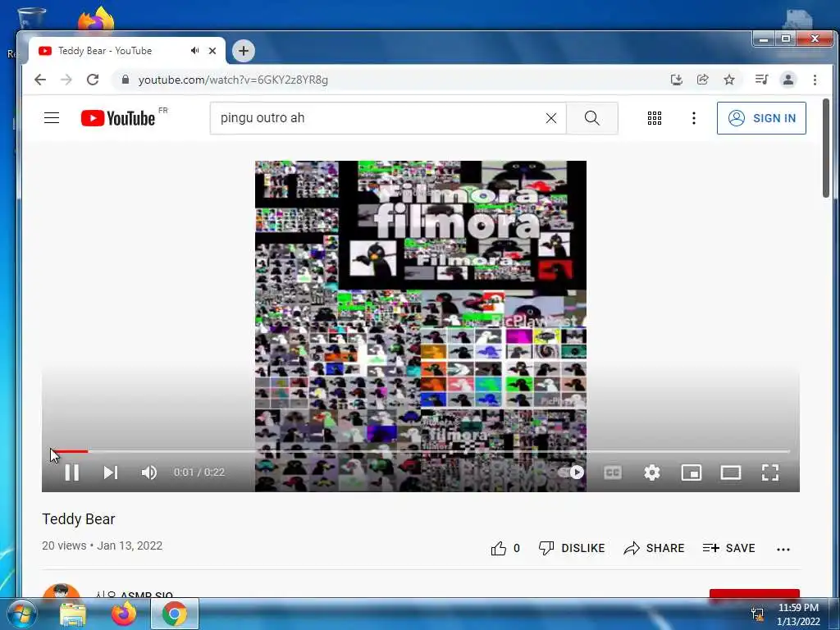Image resolution: width=840 pixels, height=630 pixels.
Task: Toggle closed captions CC button
Action: [x=612, y=472]
